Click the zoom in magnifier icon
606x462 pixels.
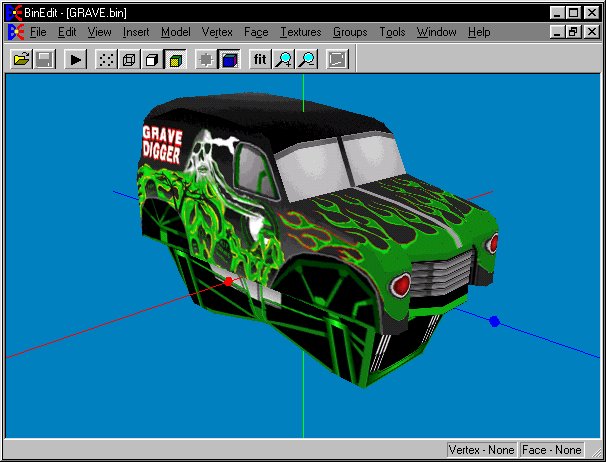click(284, 60)
